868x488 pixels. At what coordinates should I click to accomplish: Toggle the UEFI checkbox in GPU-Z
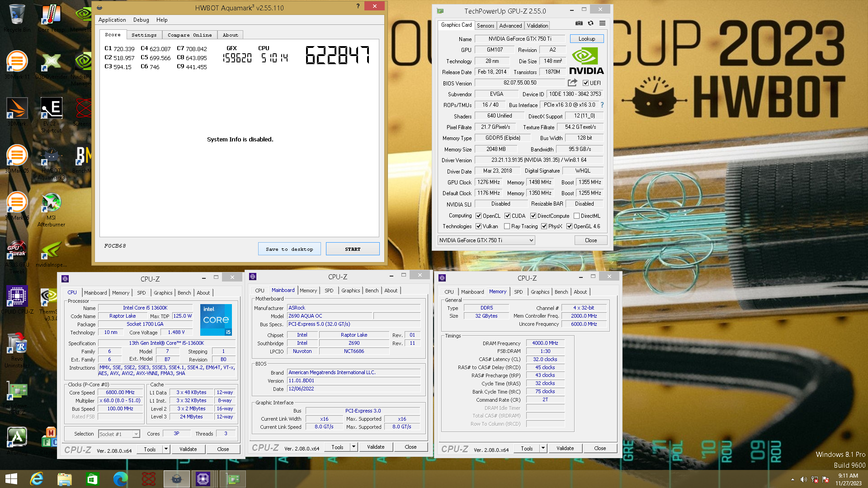pos(585,83)
